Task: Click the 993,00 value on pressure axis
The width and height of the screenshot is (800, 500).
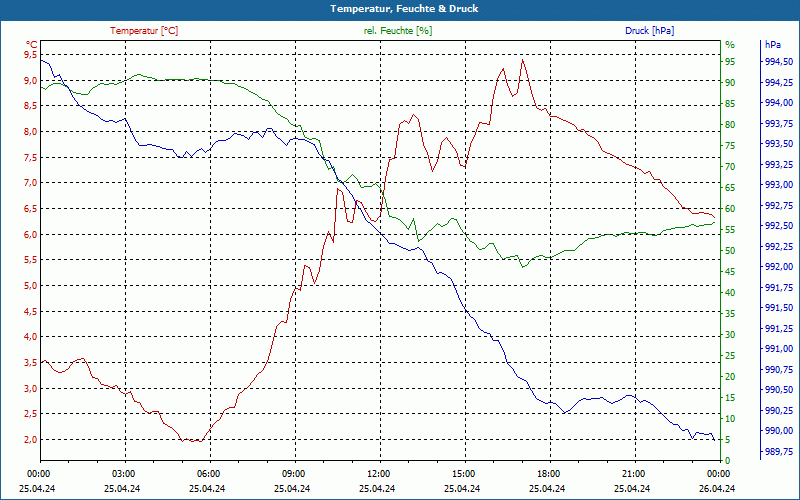Action: pyautogui.click(x=779, y=185)
